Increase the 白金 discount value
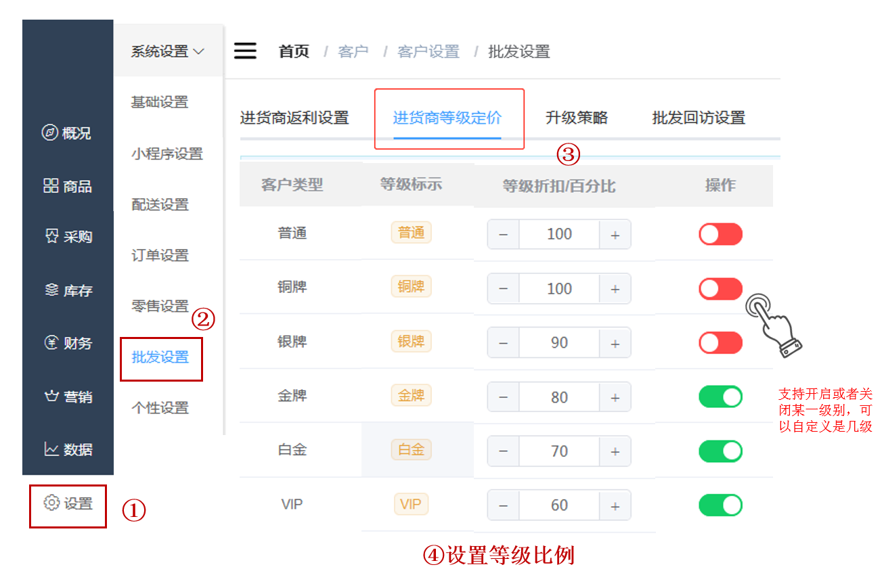 [615, 451]
